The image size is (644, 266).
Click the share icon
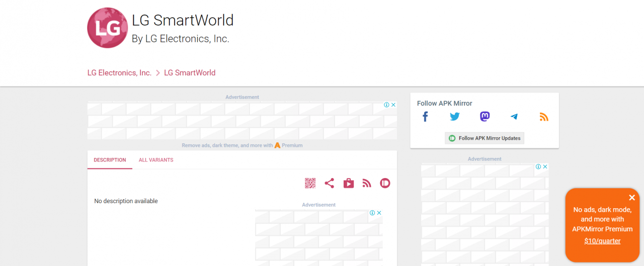329,183
